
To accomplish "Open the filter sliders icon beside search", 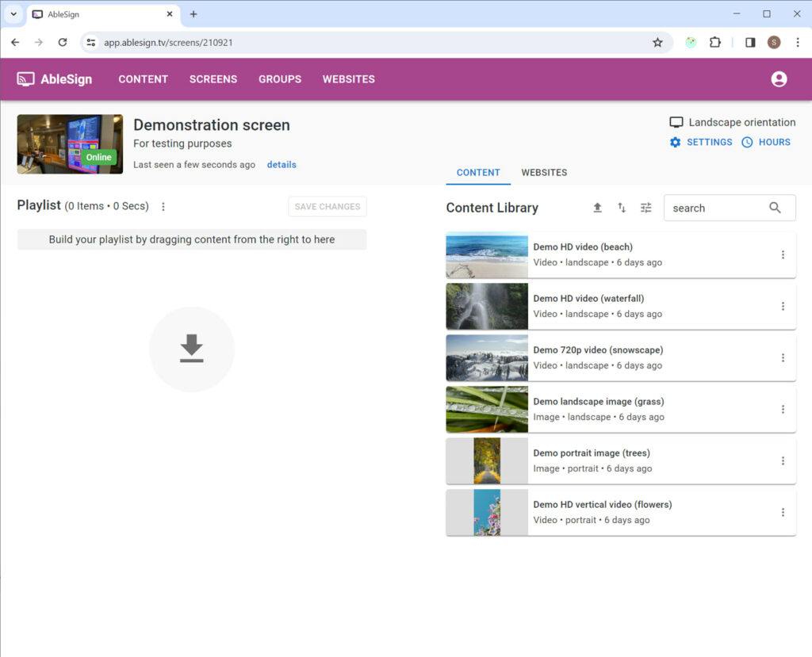I will coord(646,208).
